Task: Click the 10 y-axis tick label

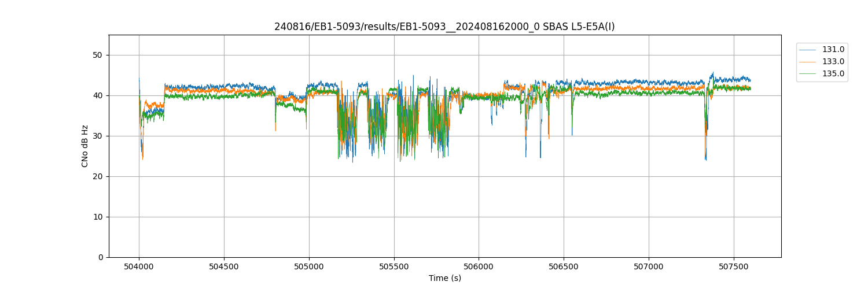Action: point(98,217)
